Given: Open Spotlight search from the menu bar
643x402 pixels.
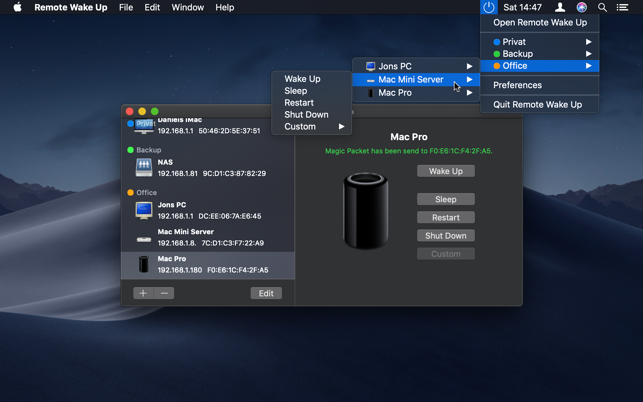Looking at the screenshot, I should (602, 8).
